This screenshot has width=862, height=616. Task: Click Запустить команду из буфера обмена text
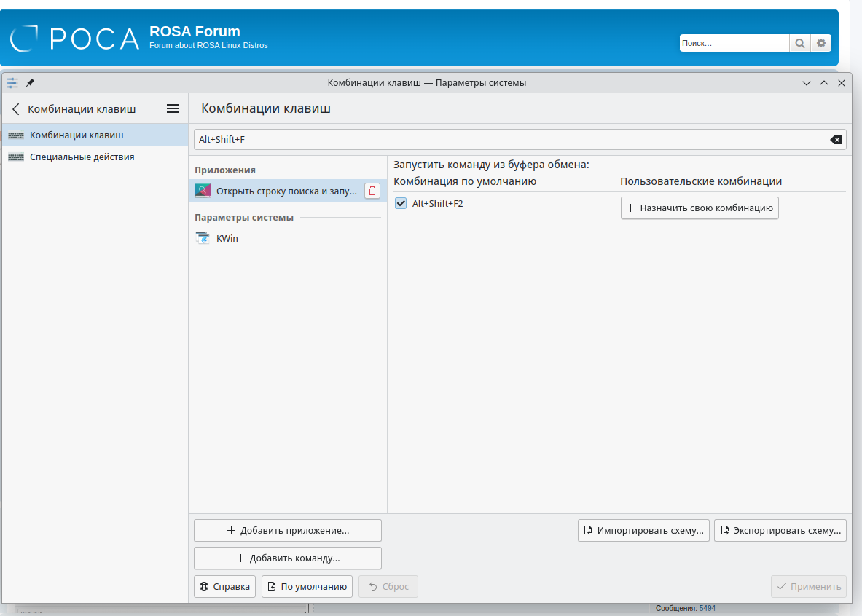[491, 165]
